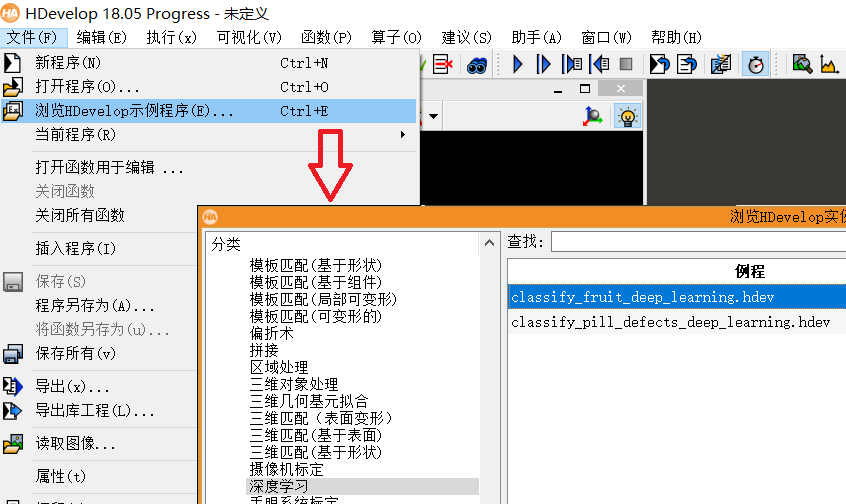Click Reset Program Execution icon
Screen dimensions: 846x504
659,64
